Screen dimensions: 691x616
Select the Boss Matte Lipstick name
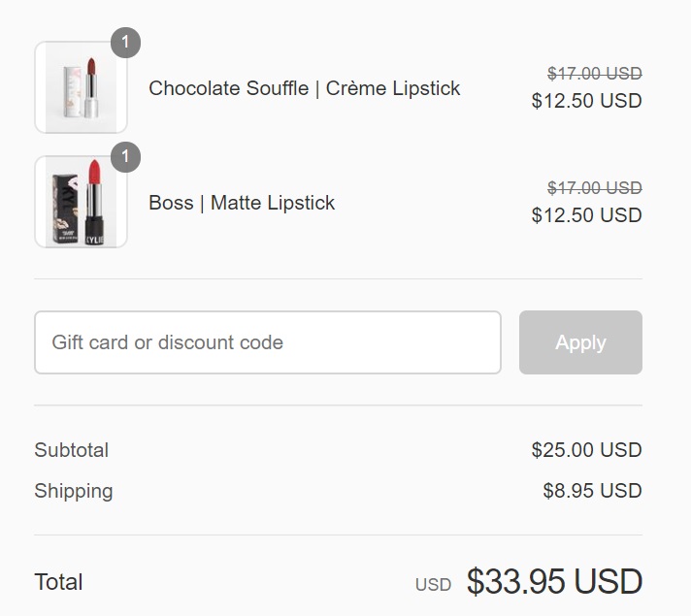coord(242,203)
